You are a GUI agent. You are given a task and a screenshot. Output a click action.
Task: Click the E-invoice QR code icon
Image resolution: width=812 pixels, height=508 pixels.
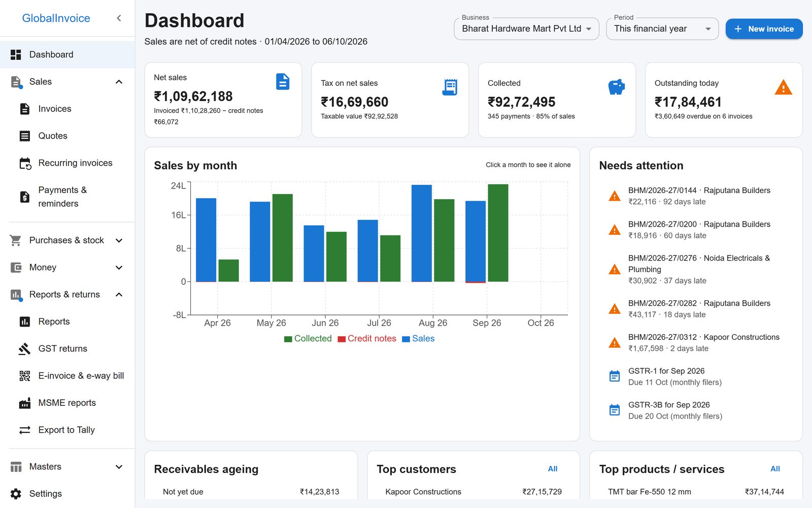point(25,376)
